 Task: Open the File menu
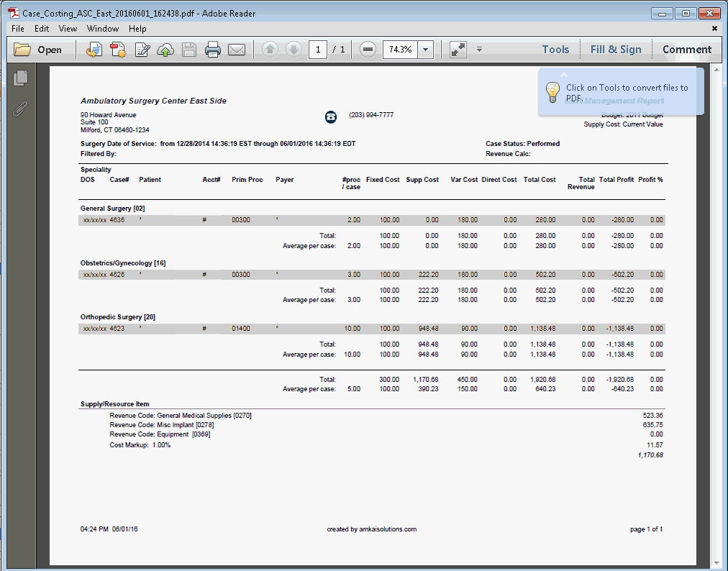pyautogui.click(x=18, y=29)
